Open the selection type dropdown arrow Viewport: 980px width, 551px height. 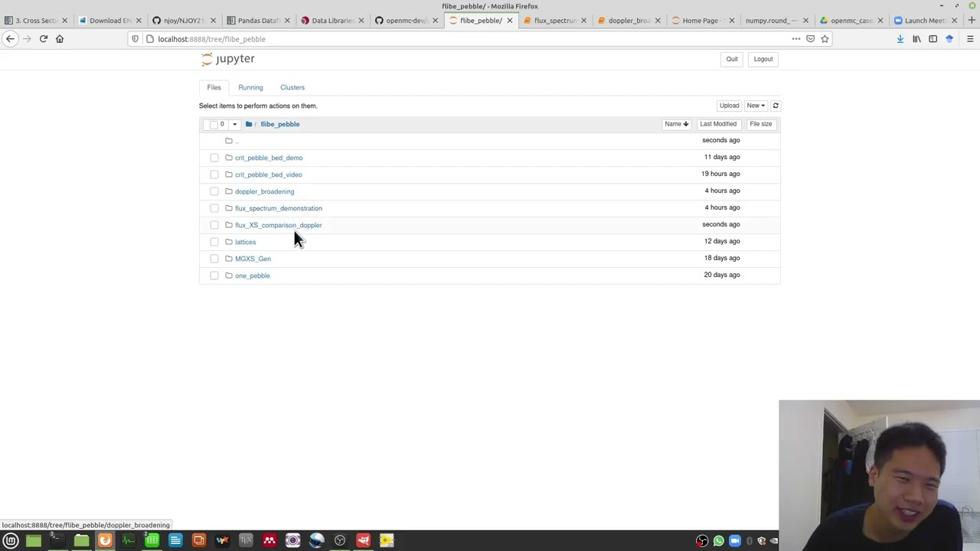pyautogui.click(x=234, y=124)
